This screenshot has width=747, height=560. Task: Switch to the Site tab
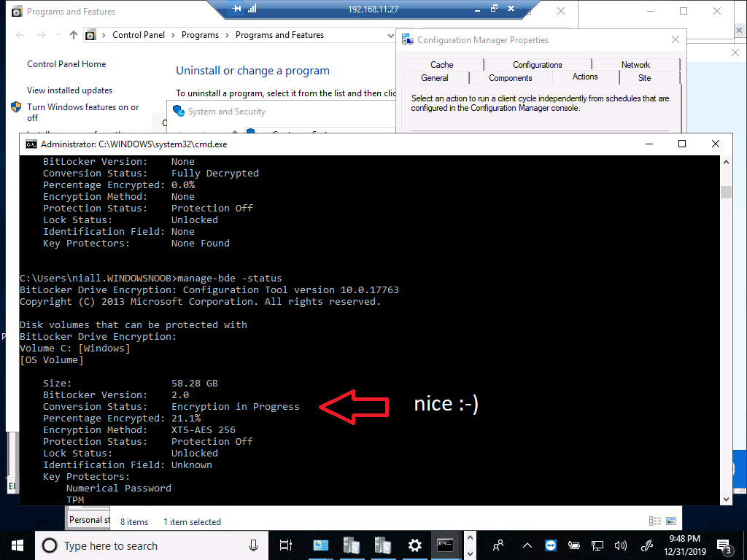click(645, 77)
